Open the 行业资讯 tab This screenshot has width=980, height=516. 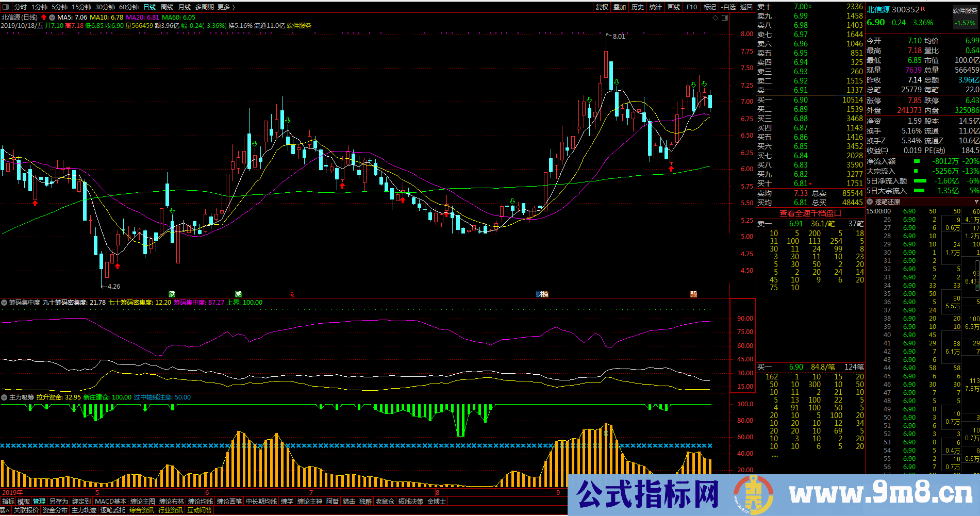(x=171, y=510)
